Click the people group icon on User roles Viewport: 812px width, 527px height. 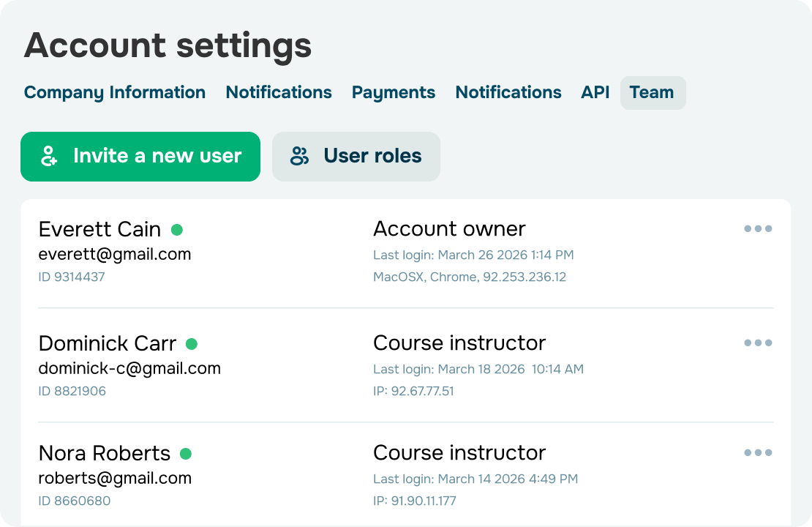pyautogui.click(x=301, y=155)
